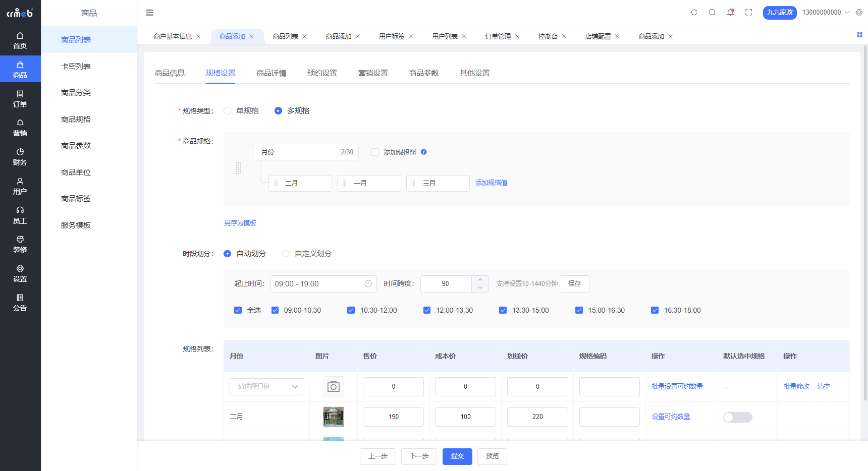
Task: Click the 提交 submit button
Action: coord(457,456)
